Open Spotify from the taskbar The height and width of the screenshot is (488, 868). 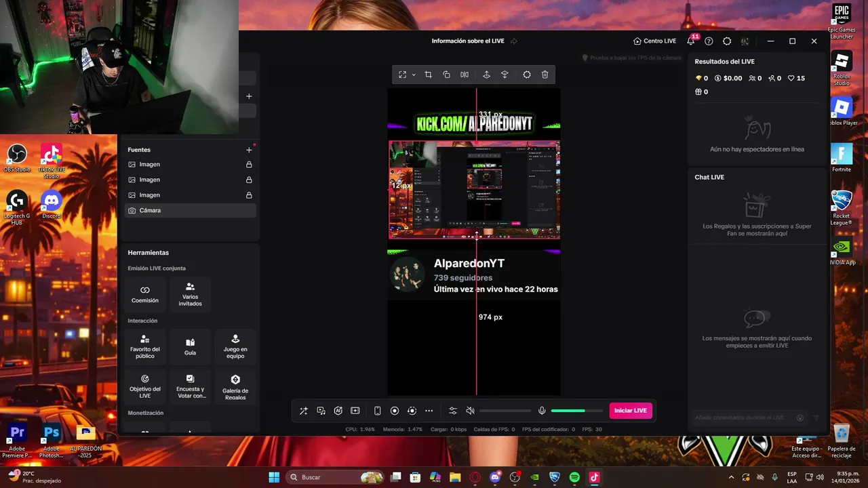pos(574,477)
